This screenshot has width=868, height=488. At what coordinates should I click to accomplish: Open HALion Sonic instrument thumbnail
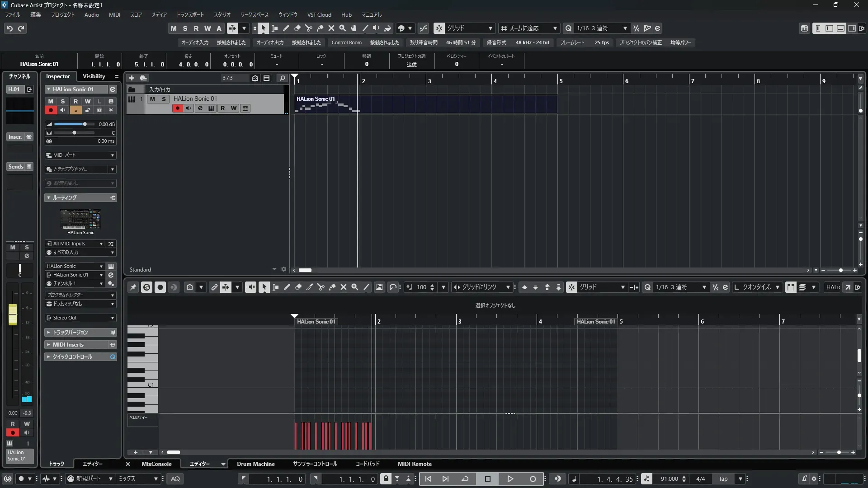(80, 219)
